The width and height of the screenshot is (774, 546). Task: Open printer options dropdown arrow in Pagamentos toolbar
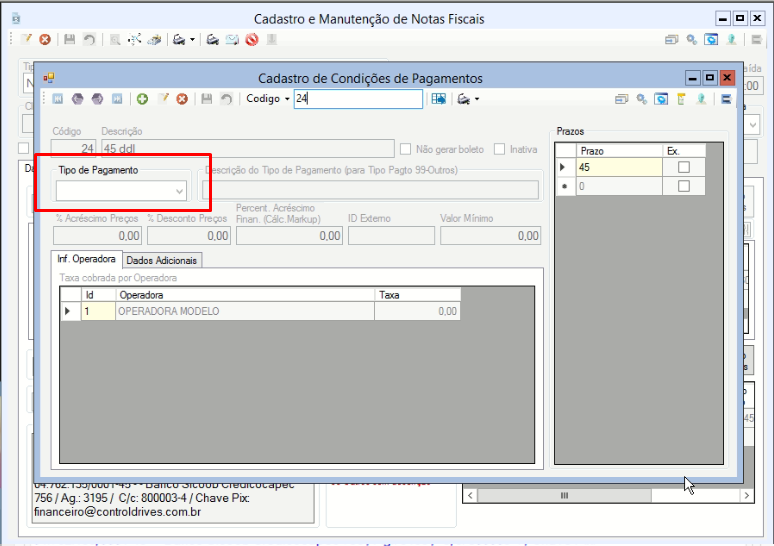(476, 99)
